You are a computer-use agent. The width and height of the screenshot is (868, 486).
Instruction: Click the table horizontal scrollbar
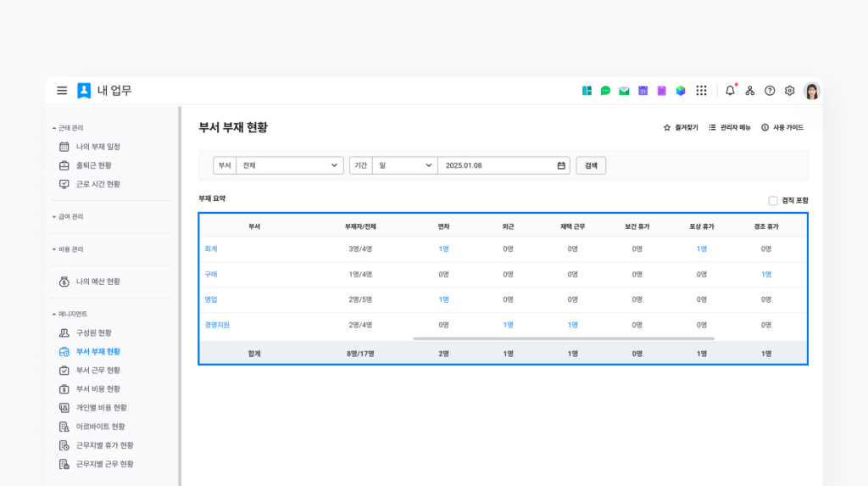[x=564, y=338]
